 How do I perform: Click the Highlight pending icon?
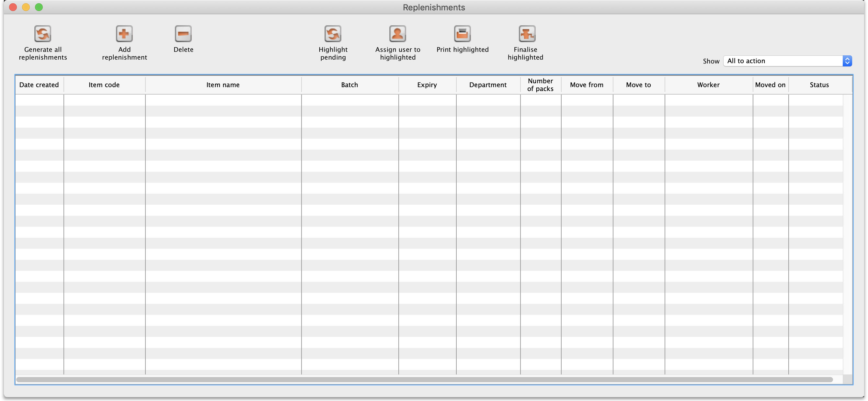(333, 34)
